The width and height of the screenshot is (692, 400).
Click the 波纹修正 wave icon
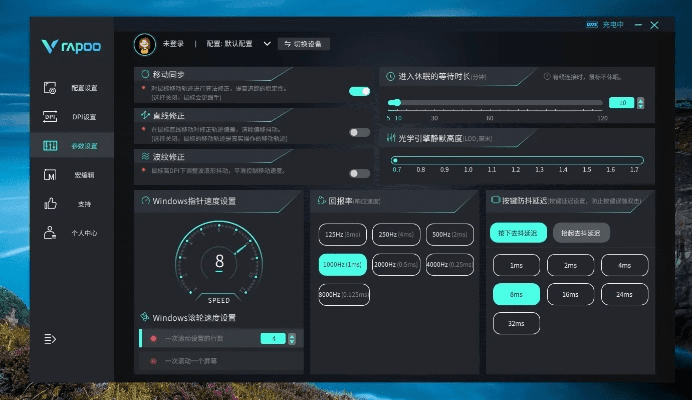[x=145, y=156]
